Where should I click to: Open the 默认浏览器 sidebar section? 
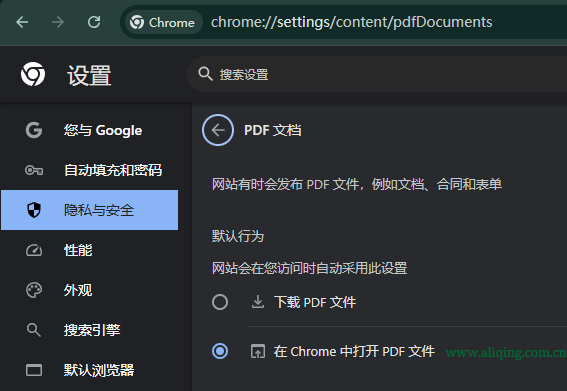coord(89,370)
